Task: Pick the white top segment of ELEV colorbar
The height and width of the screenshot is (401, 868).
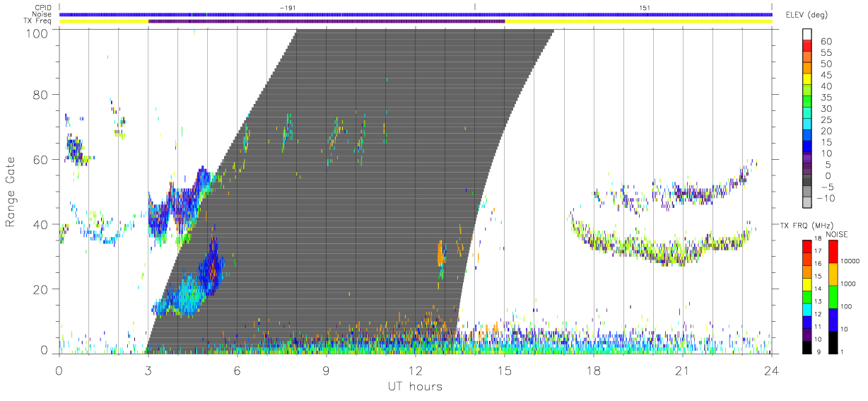Action: [x=808, y=34]
